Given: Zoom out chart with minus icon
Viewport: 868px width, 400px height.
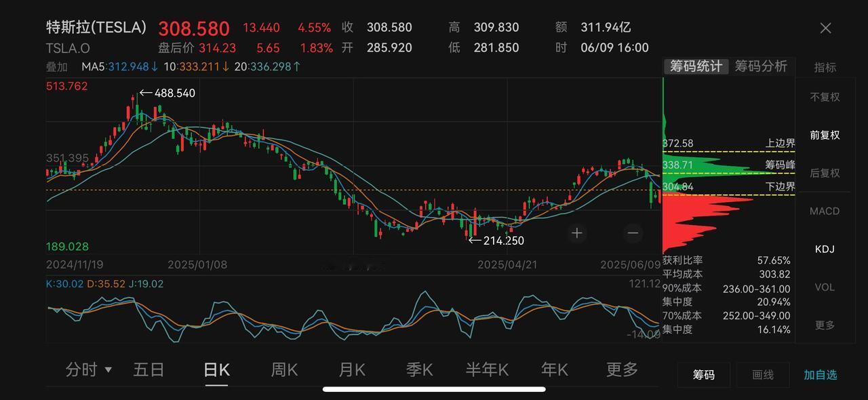Looking at the screenshot, I should click(x=633, y=233).
